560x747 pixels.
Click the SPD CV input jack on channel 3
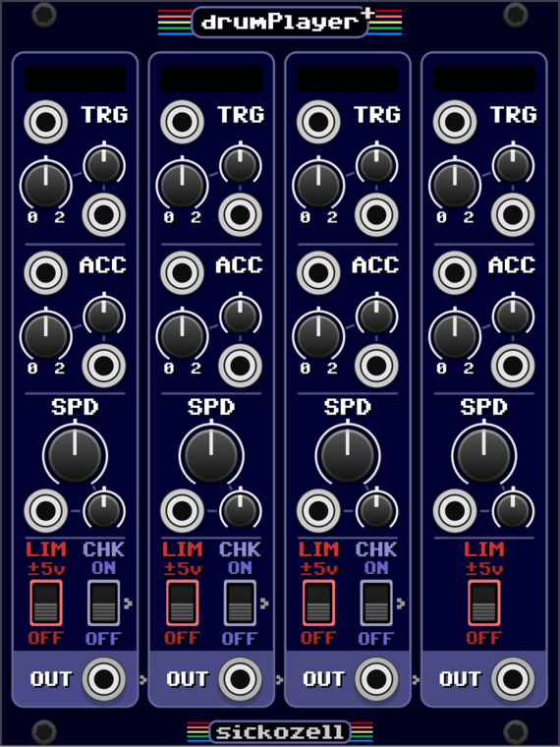click(x=318, y=511)
